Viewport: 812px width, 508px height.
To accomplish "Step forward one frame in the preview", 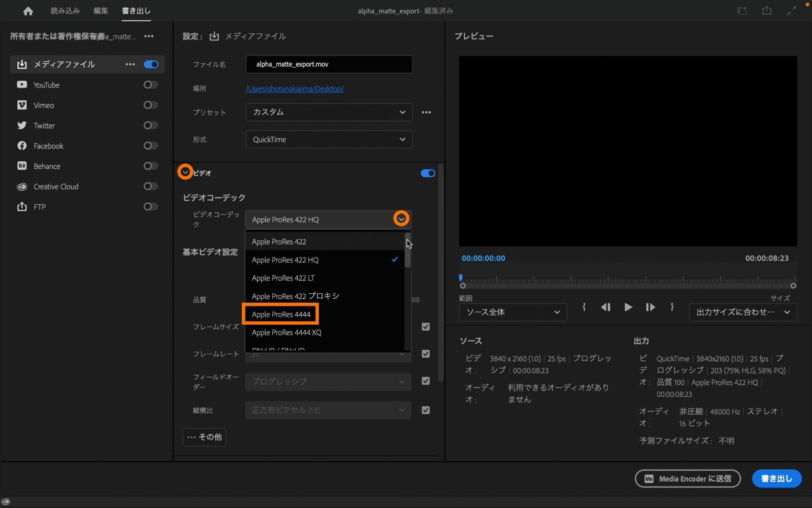I will (x=650, y=307).
